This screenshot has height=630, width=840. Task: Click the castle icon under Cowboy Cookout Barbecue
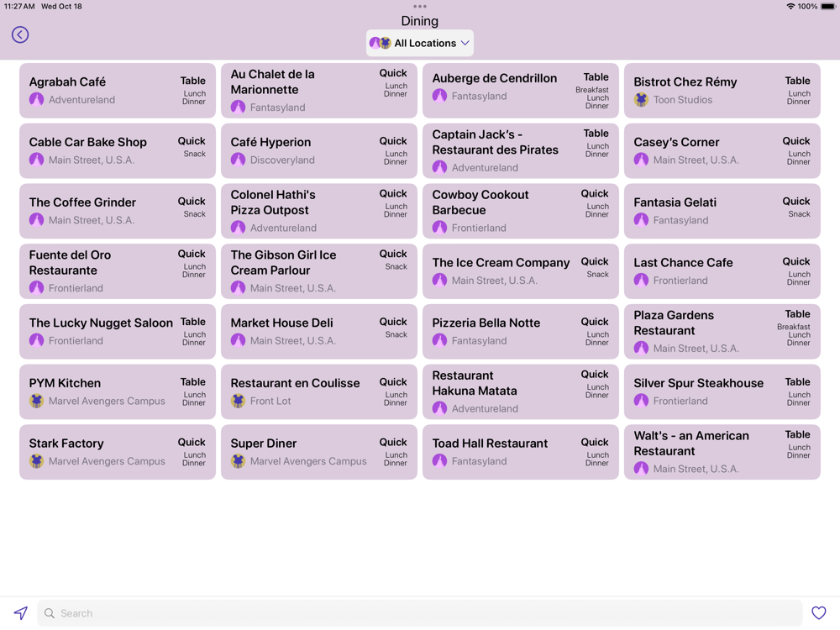440,228
